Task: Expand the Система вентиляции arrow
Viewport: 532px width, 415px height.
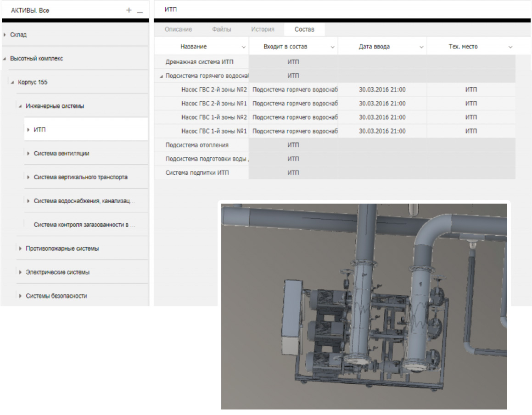Action: pyautogui.click(x=28, y=154)
